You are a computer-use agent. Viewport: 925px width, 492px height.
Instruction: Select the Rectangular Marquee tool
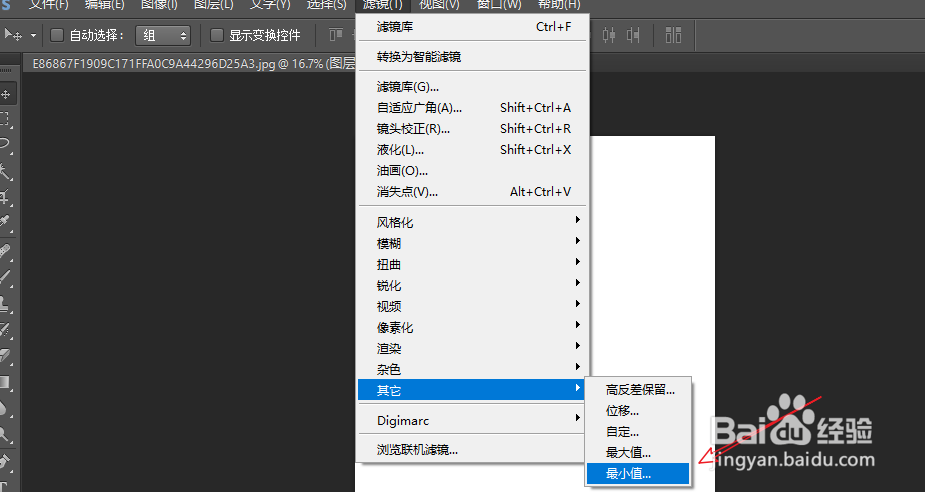(5, 119)
